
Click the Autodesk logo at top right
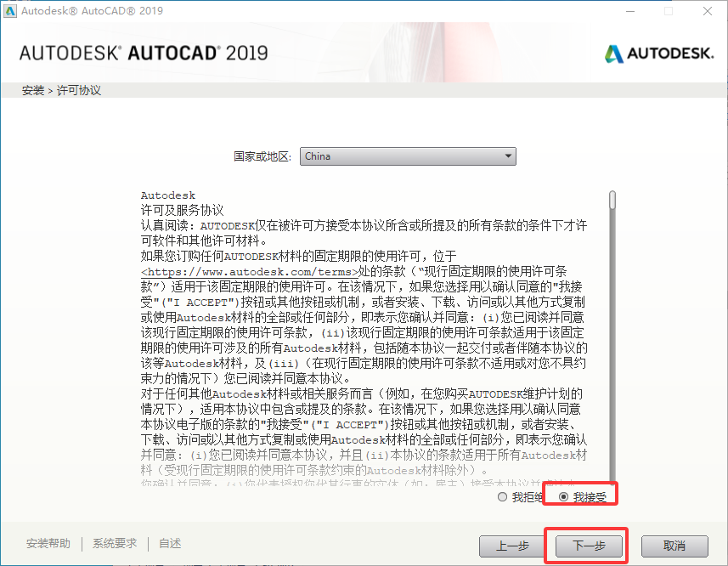pyautogui.click(x=658, y=54)
